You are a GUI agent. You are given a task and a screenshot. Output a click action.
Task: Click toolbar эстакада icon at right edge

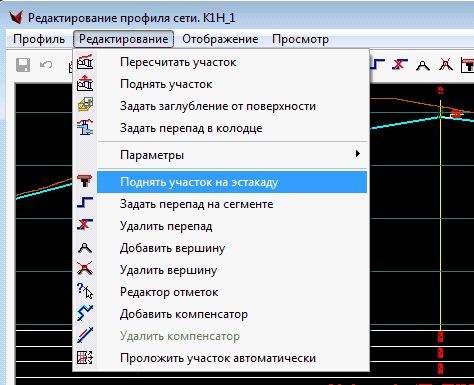[x=467, y=65]
